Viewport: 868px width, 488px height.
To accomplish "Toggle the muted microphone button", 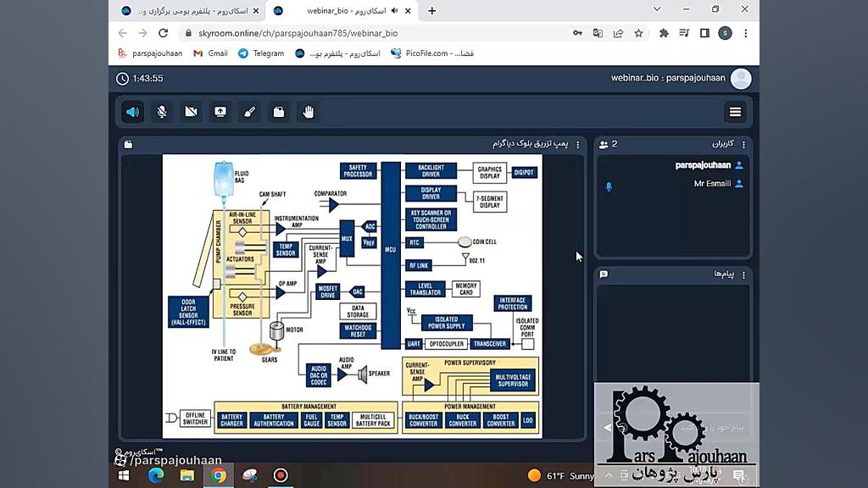I will click(162, 112).
